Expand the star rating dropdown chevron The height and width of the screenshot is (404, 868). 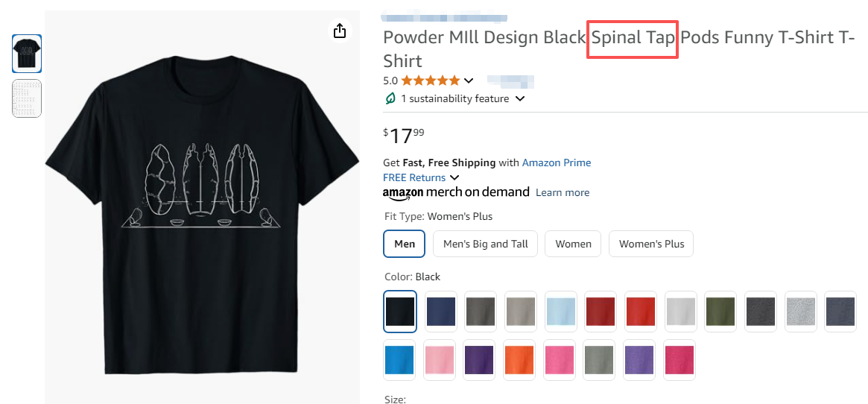pyautogui.click(x=469, y=81)
